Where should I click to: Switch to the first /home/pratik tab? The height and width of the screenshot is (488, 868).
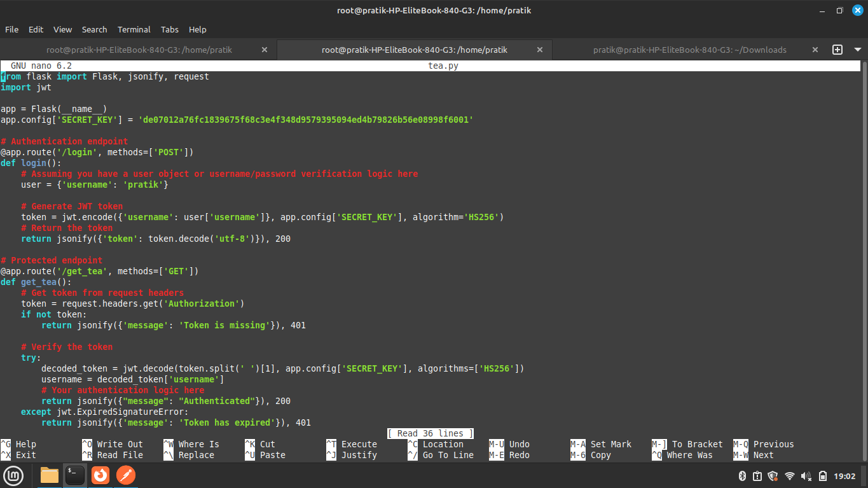(139, 50)
